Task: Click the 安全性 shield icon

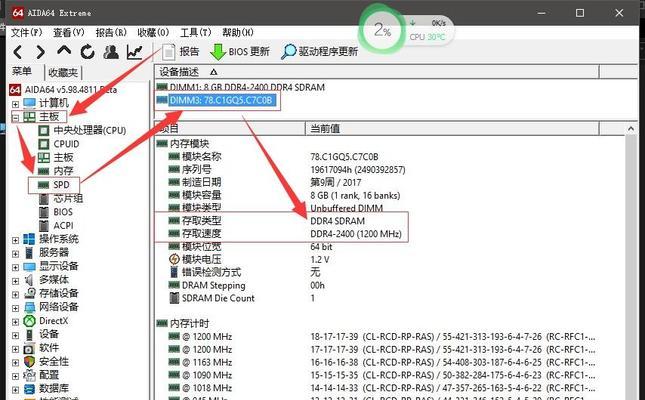Action: coord(29,362)
